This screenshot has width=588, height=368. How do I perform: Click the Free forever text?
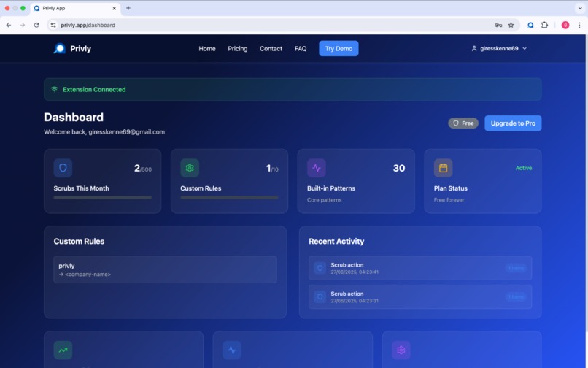(x=449, y=200)
